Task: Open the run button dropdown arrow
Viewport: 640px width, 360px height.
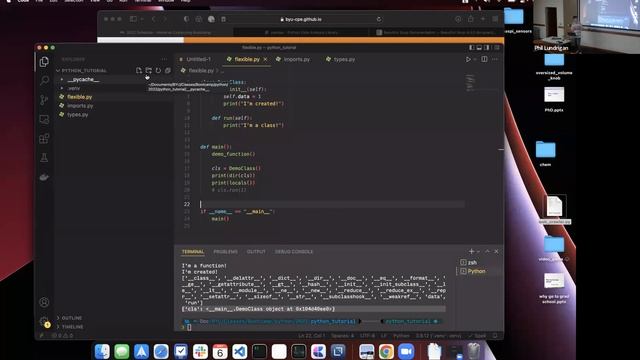Action: click(475, 60)
